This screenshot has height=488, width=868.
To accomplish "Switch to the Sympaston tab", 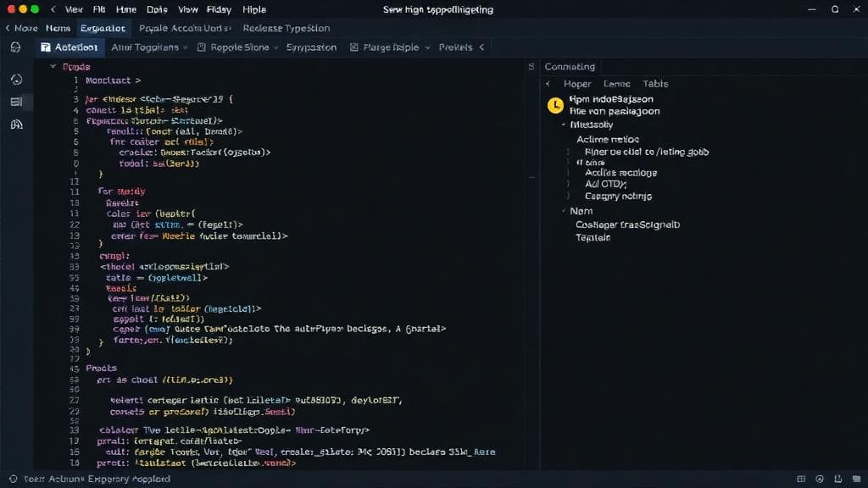I will click(x=311, y=47).
